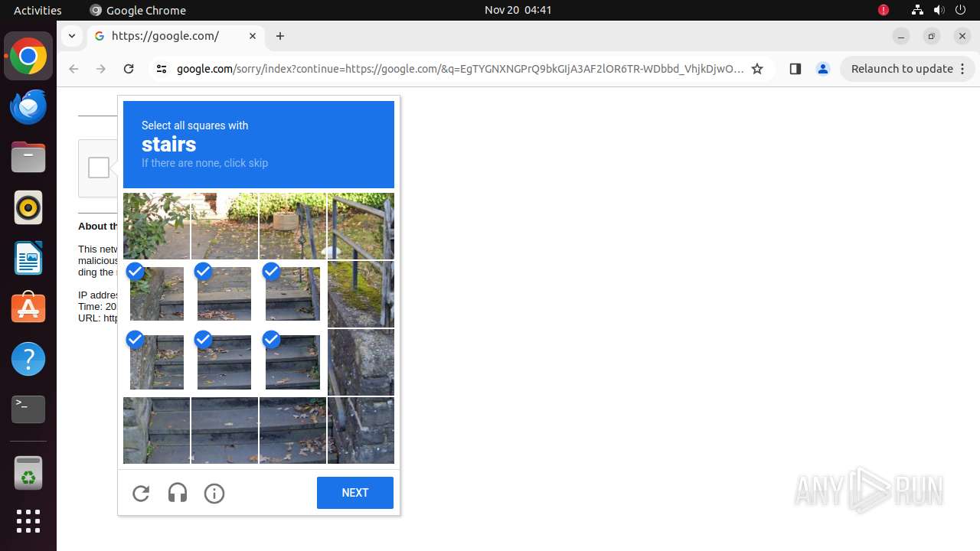Go forward in browser history
The width and height of the screenshot is (980, 551).
[101, 69]
